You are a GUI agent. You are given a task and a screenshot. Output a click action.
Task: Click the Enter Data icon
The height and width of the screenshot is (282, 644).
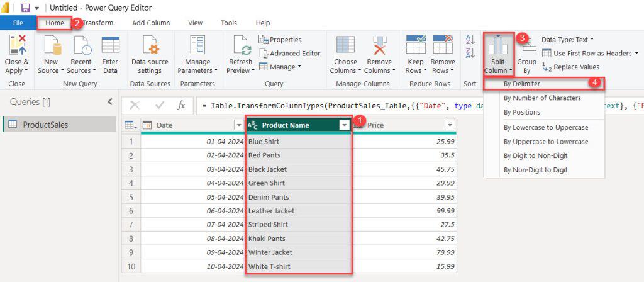(110, 45)
